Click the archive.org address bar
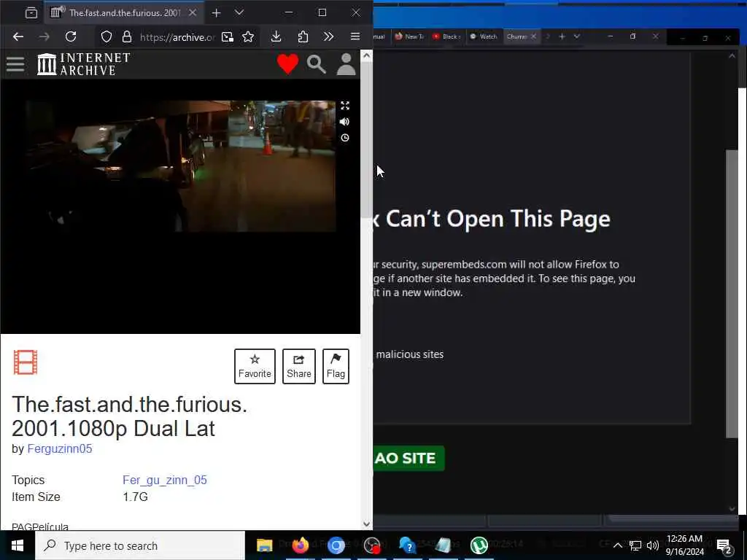This screenshot has height=560, width=747. 178,37
